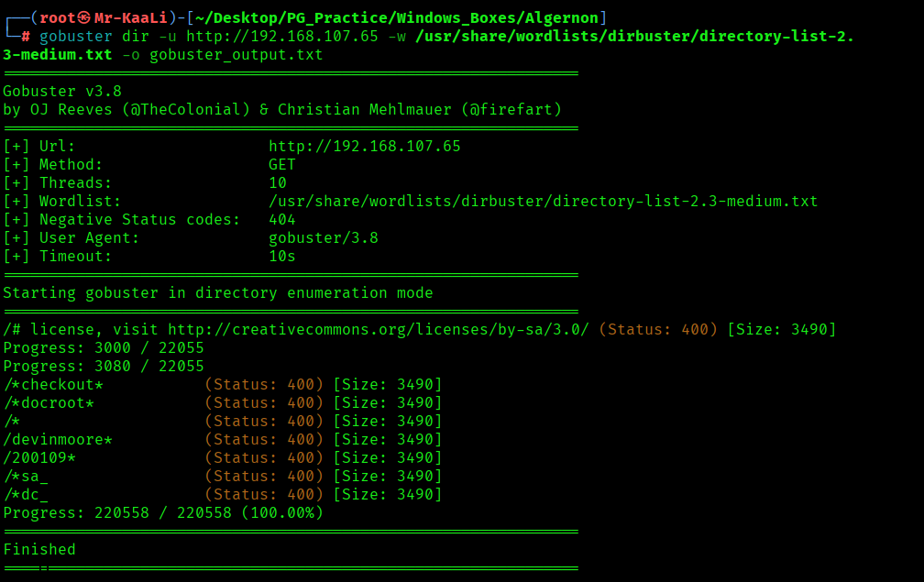Select the Url value in the config section
Screen dimensions: 924x582
point(364,147)
